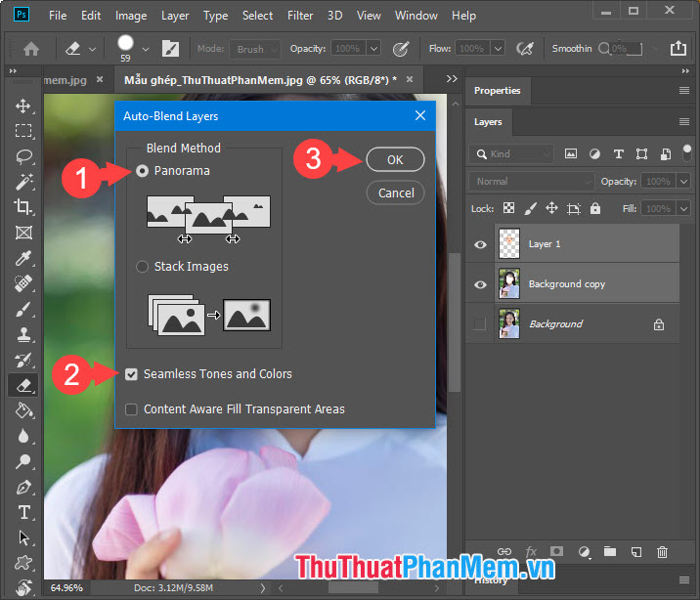Open the Edit menu
Image resolution: width=700 pixels, height=600 pixels.
click(x=91, y=16)
